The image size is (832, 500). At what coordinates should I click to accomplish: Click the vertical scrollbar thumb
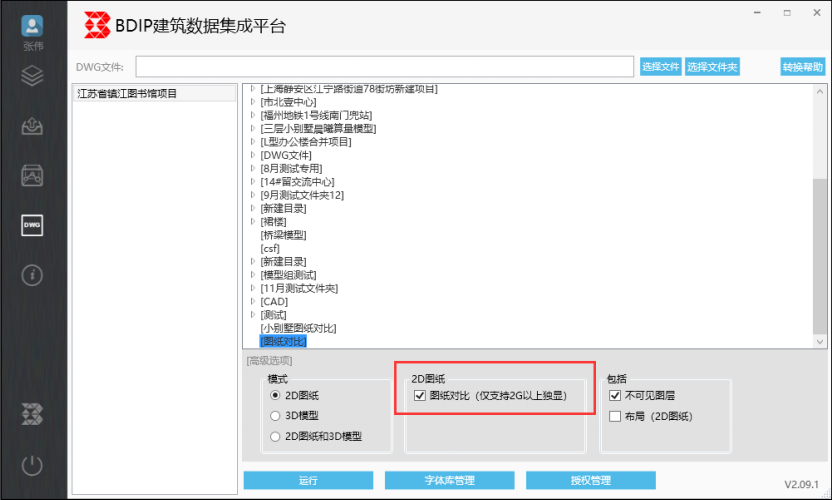[820, 257]
